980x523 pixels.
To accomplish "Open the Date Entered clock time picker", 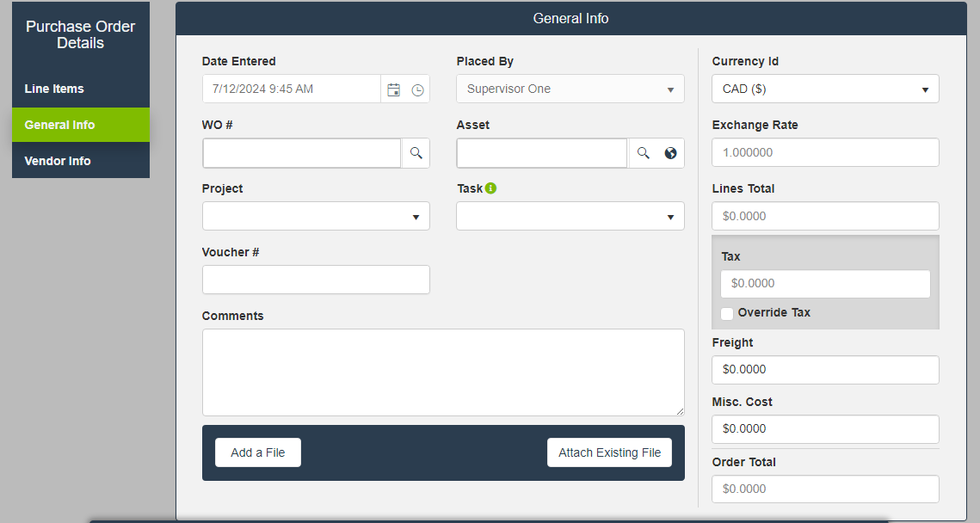I will (x=417, y=89).
